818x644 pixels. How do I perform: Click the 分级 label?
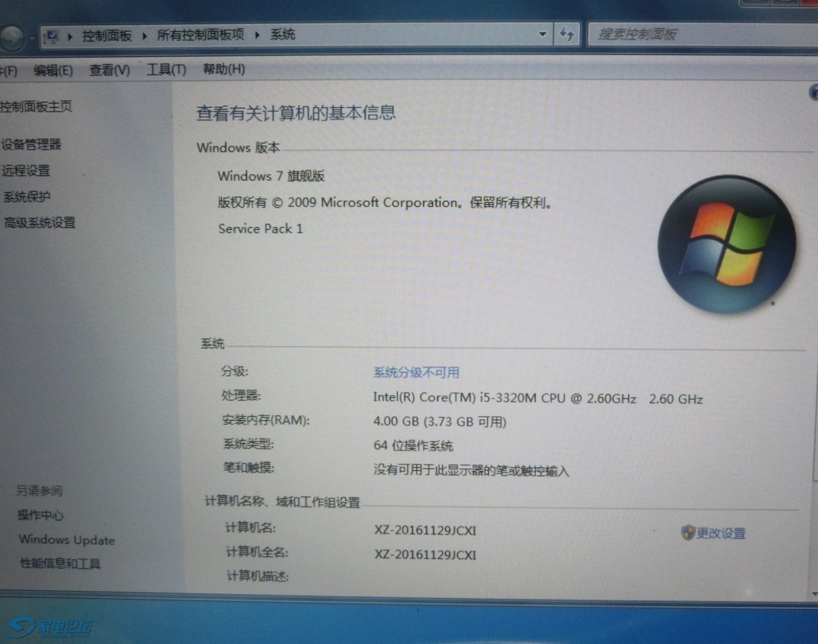tap(235, 371)
